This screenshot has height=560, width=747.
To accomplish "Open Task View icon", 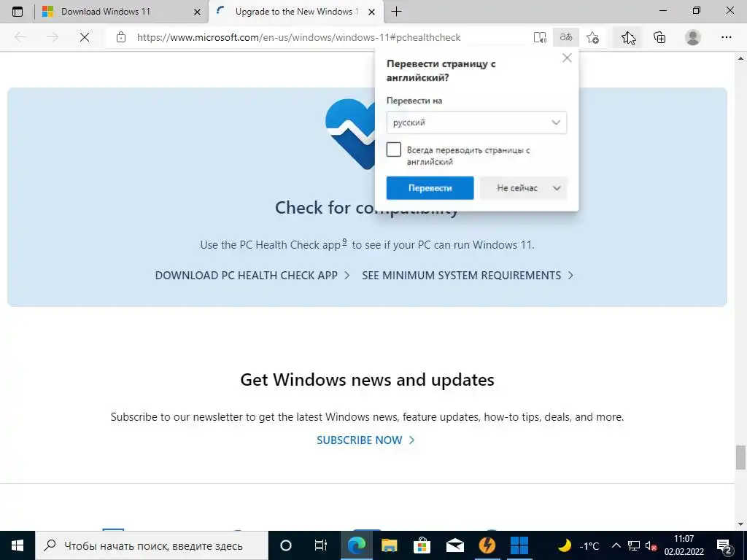I will (x=321, y=545).
